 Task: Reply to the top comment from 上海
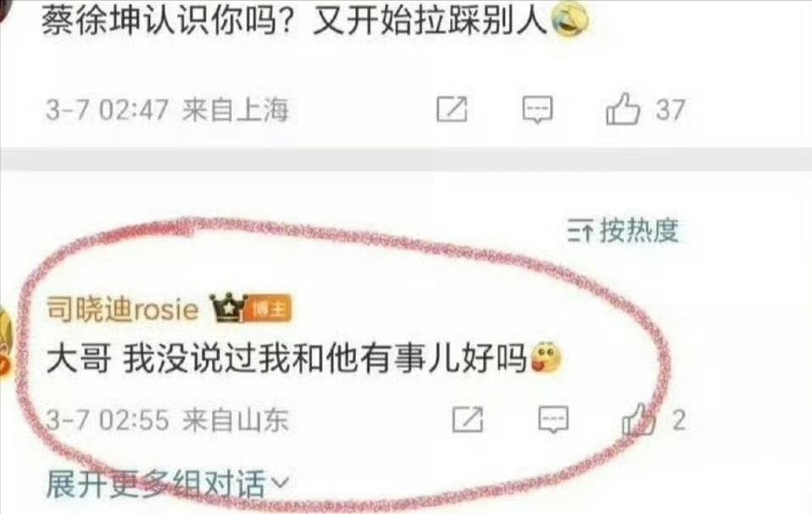pos(537,109)
